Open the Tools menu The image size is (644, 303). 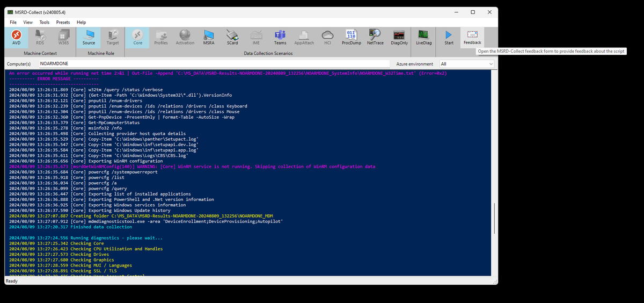click(x=45, y=22)
